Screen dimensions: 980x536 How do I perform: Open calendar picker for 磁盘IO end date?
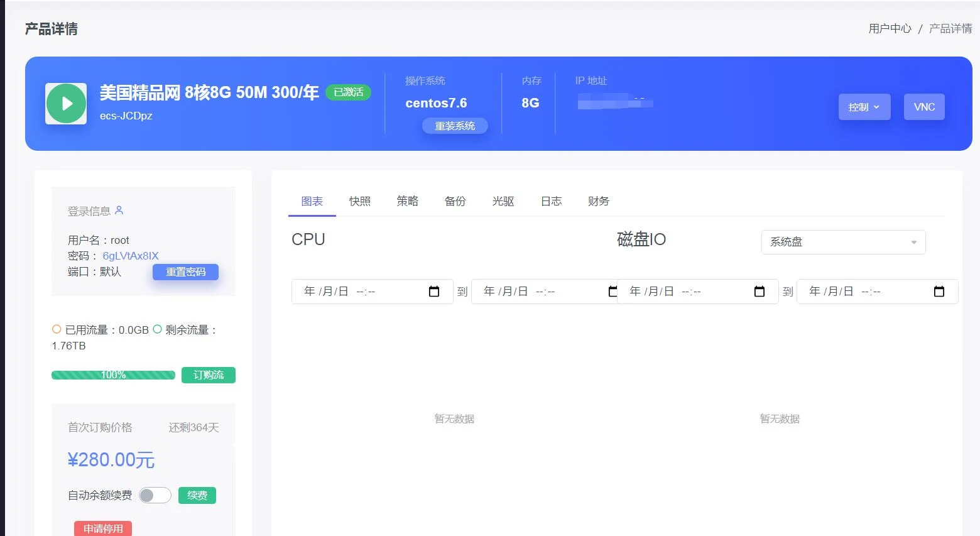pos(939,292)
